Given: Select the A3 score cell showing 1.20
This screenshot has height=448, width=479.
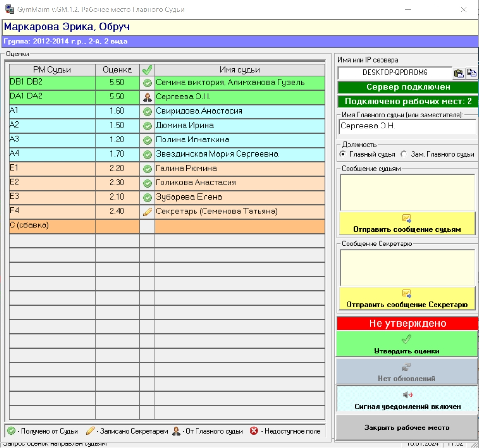Looking at the screenshot, I should (x=117, y=140).
